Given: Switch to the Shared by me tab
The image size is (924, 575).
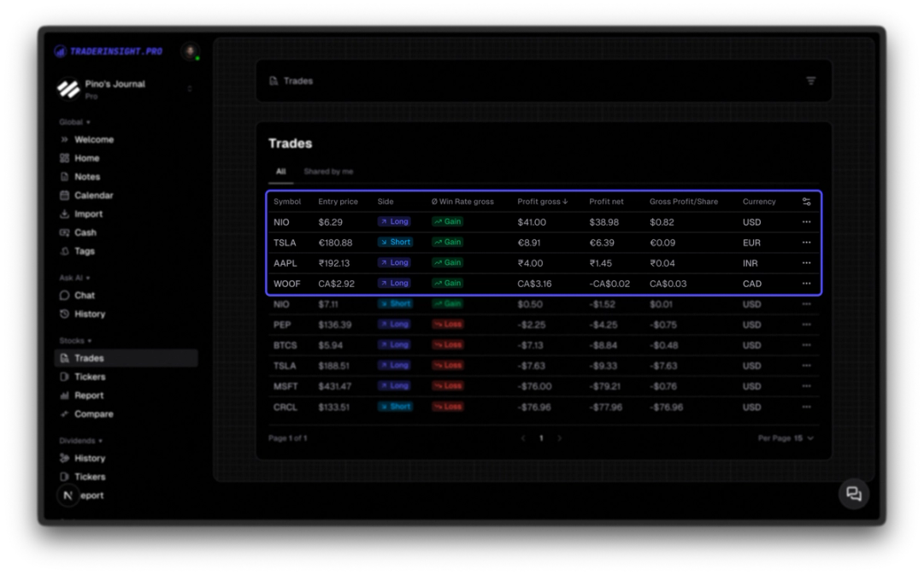Looking at the screenshot, I should (329, 171).
